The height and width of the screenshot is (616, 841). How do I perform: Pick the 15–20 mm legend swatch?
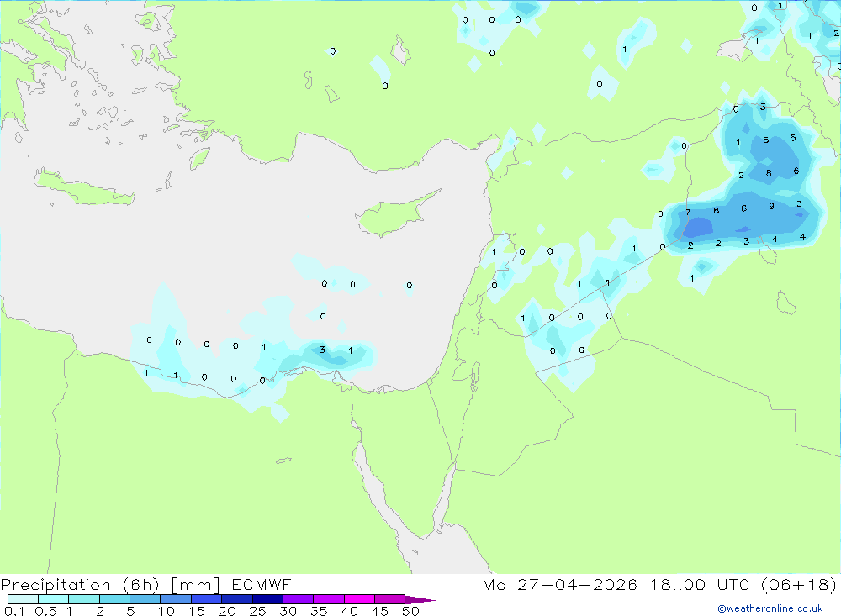coord(207,599)
